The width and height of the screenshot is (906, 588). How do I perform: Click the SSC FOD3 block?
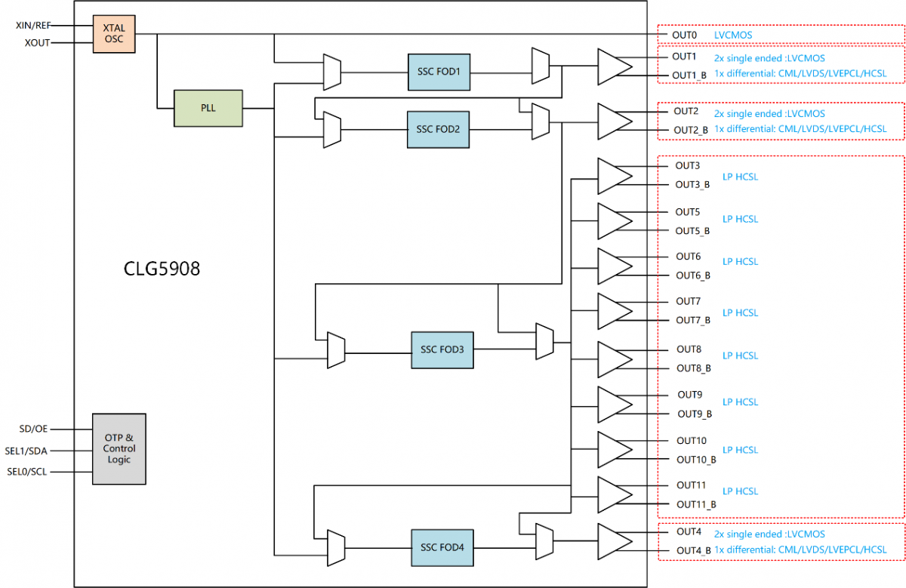[x=442, y=349]
